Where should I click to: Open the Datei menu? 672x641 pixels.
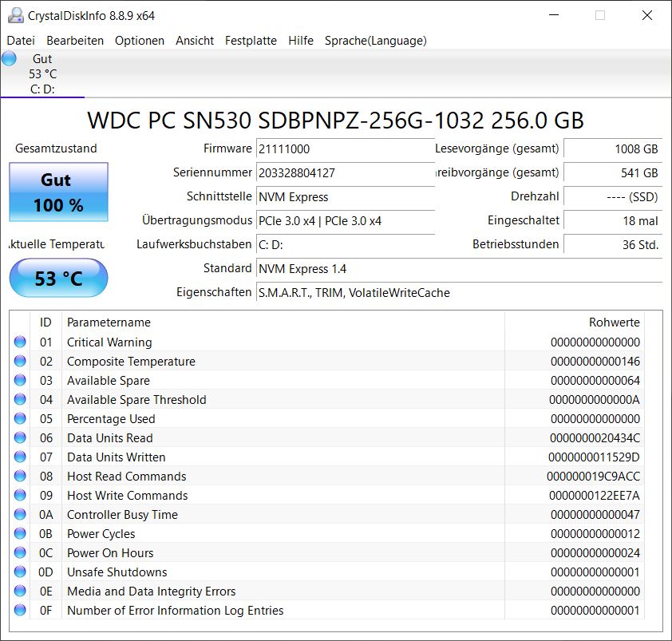pyautogui.click(x=21, y=41)
